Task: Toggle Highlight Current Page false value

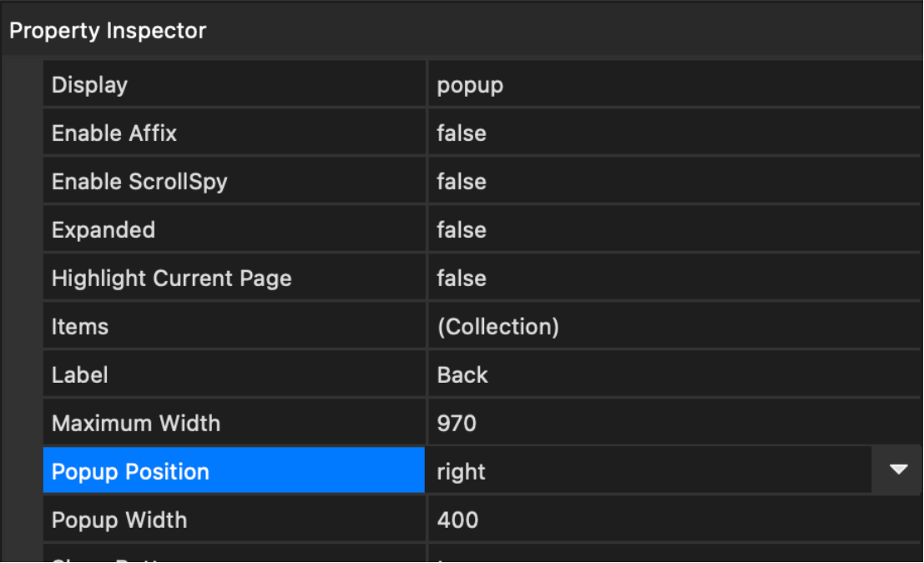Action: [462, 278]
